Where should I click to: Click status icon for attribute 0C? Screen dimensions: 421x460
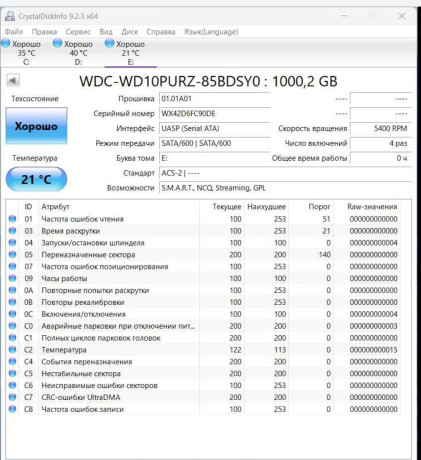pyautogui.click(x=12, y=314)
